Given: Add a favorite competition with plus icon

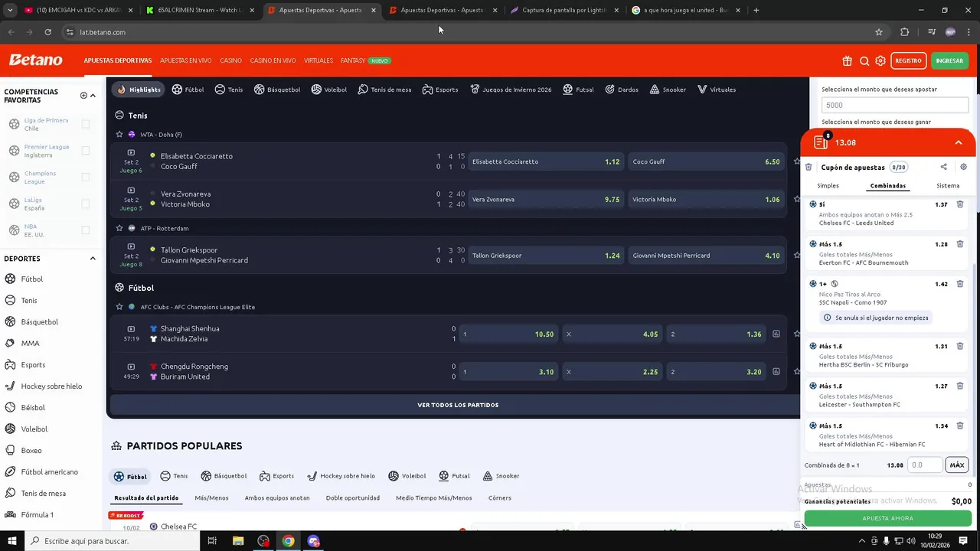Looking at the screenshot, I should (x=83, y=96).
